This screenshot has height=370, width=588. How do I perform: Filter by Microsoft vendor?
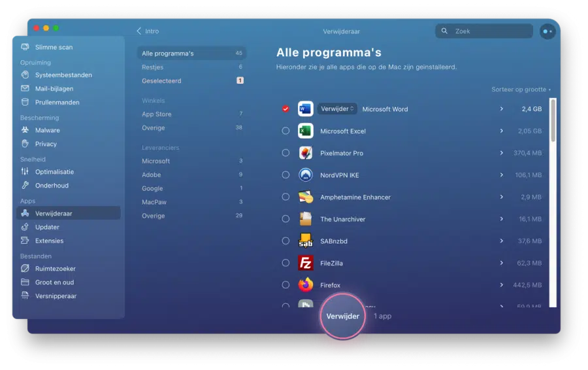191,161
